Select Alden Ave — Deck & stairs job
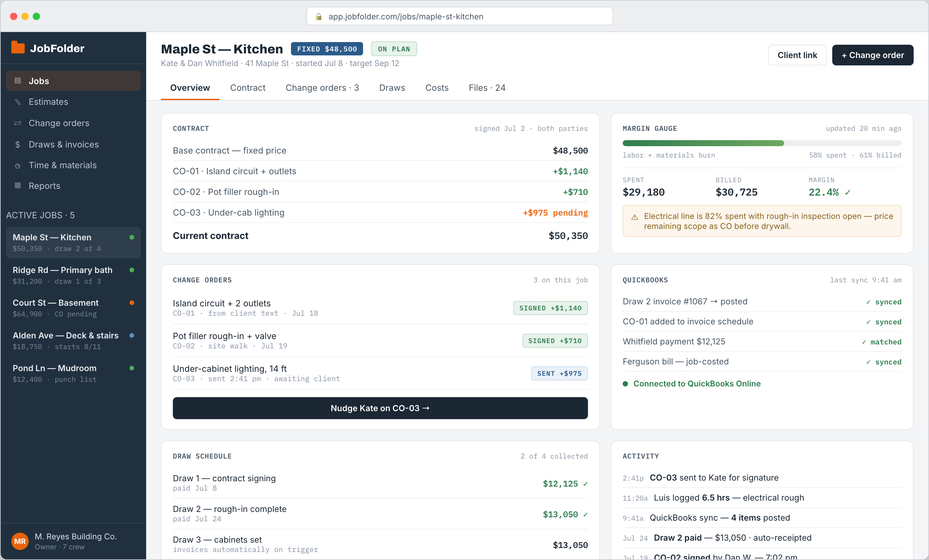The height and width of the screenshot is (560, 929). (x=73, y=340)
